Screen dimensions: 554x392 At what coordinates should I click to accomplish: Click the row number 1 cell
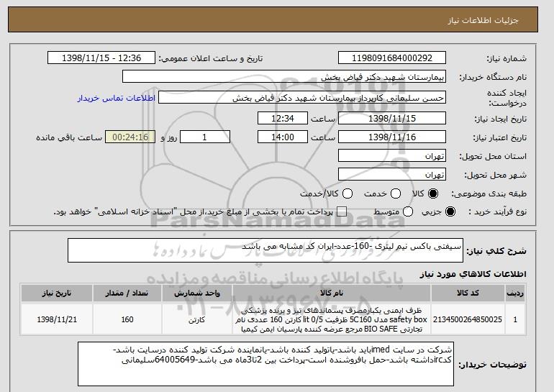coord(515,319)
